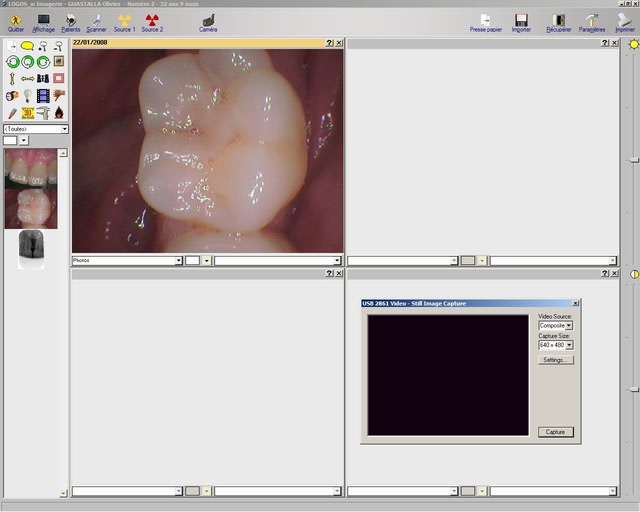This screenshot has width=640, height=512.
Task: Click the Settings... button
Action: [555, 360]
